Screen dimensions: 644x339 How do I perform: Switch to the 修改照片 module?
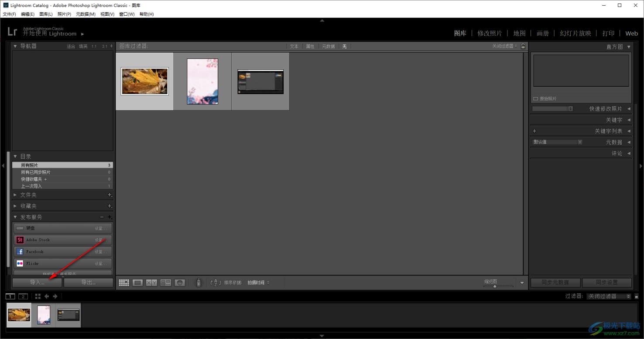click(490, 33)
